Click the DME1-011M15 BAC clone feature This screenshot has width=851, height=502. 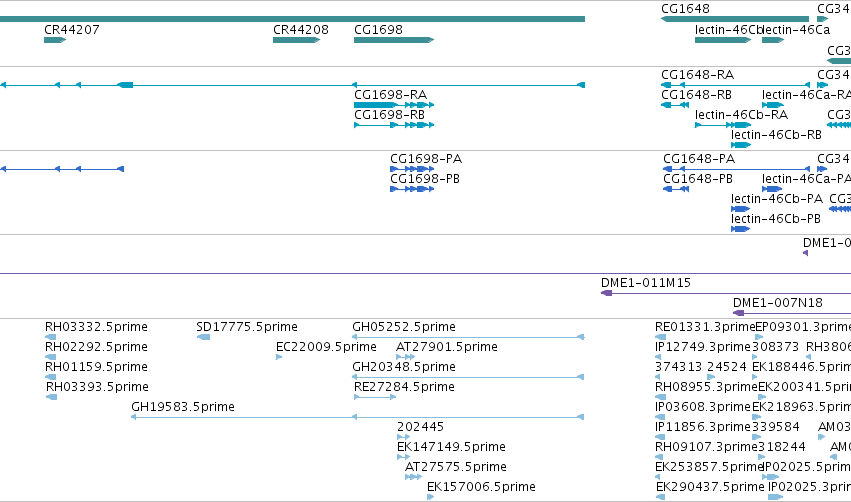pos(726,293)
